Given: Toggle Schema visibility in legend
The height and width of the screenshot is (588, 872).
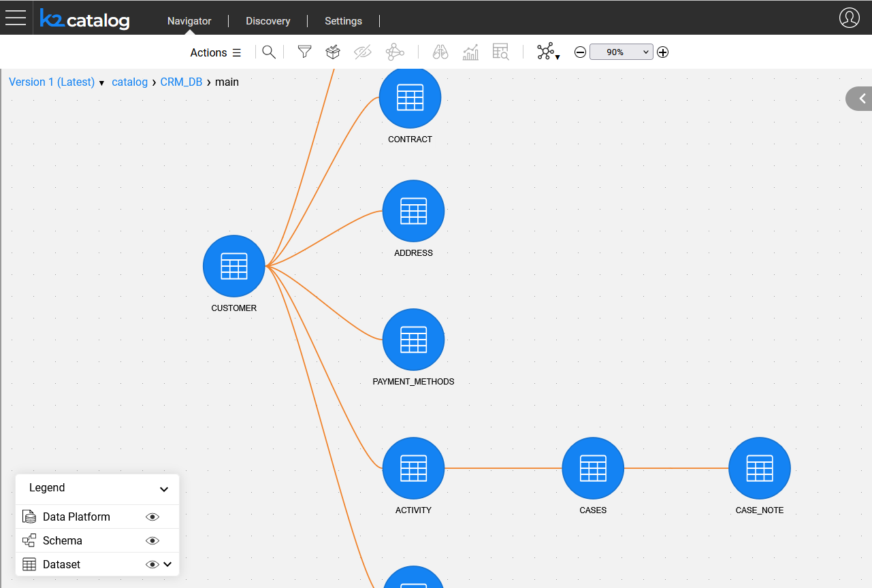Looking at the screenshot, I should 152,541.
